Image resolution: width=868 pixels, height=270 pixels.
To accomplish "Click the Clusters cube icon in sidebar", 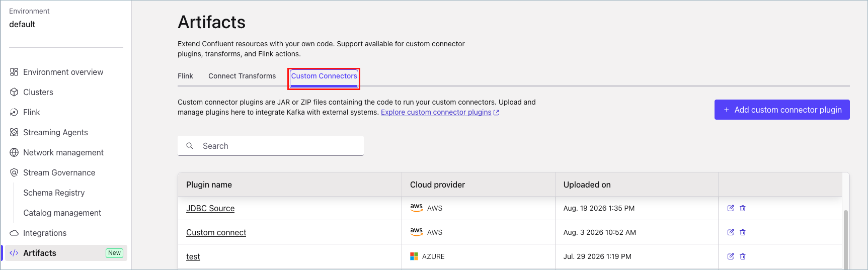I will pyautogui.click(x=14, y=92).
